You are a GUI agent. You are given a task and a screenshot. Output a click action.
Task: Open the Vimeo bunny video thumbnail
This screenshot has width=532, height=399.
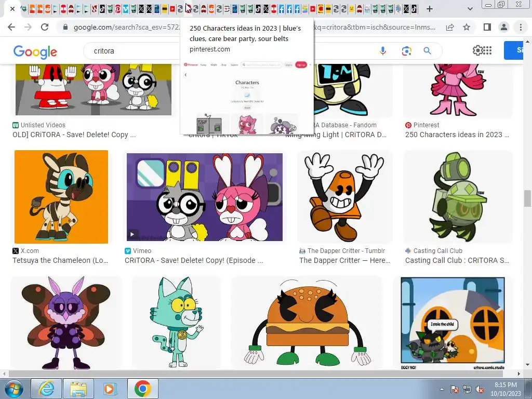205,197
